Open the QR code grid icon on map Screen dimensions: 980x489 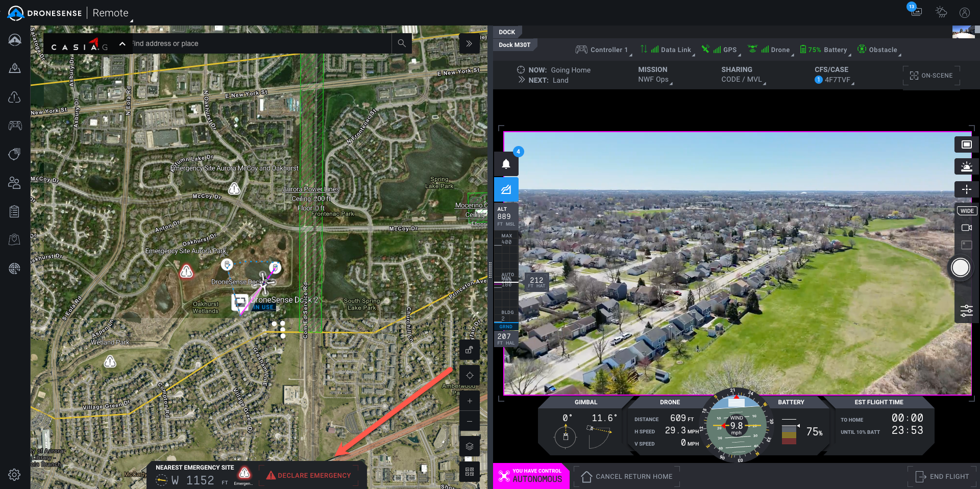pos(470,472)
